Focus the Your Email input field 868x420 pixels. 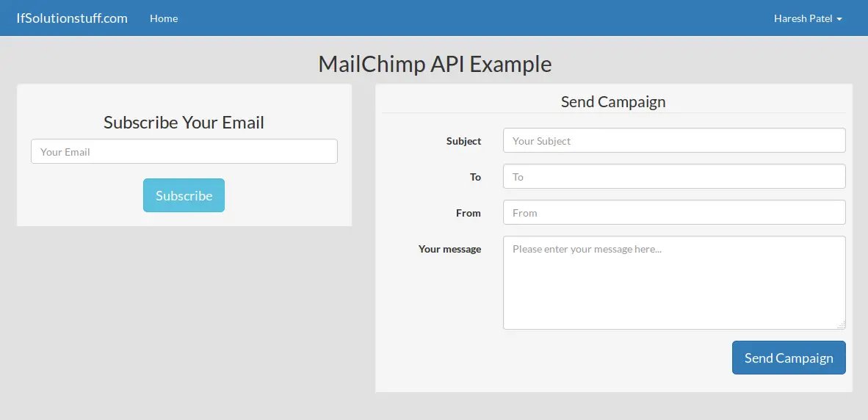coord(184,152)
